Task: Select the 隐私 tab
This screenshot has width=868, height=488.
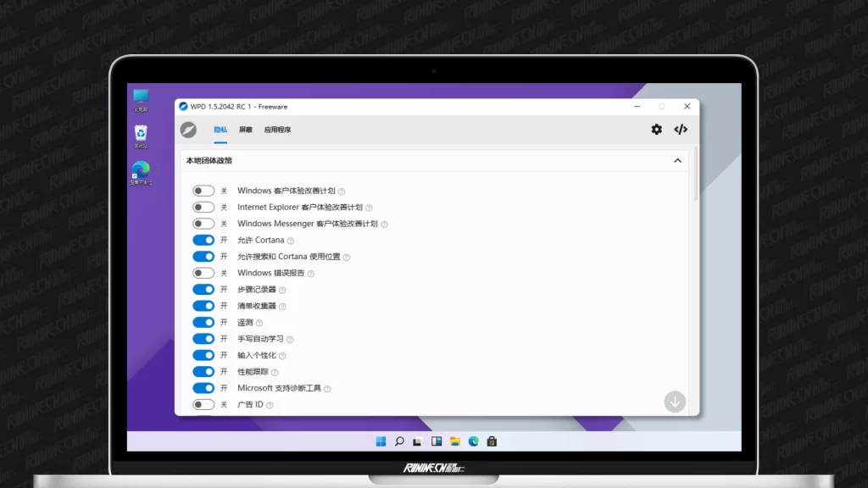Action: tap(220, 130)
